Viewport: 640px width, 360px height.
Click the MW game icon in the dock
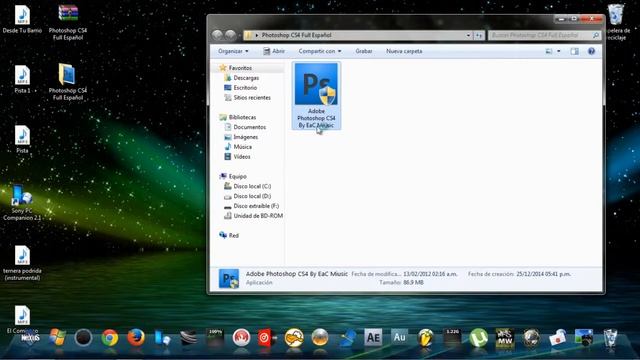click(504, 338)
